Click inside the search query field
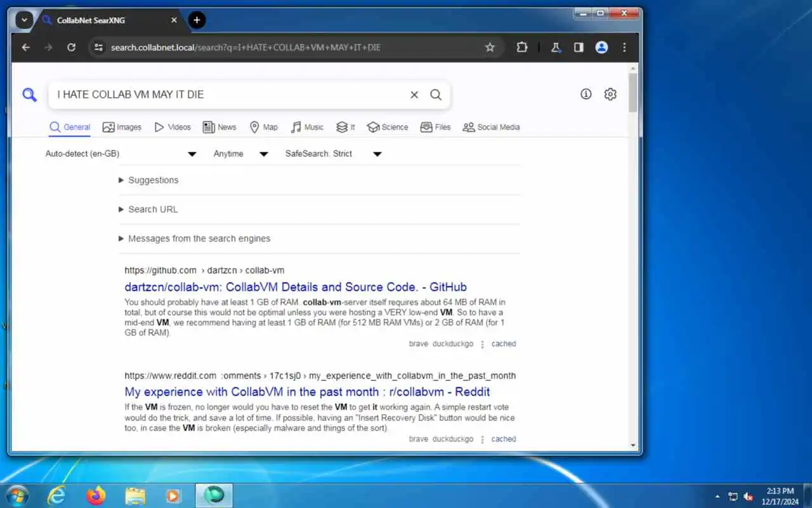812x508 pixels. 228,95
